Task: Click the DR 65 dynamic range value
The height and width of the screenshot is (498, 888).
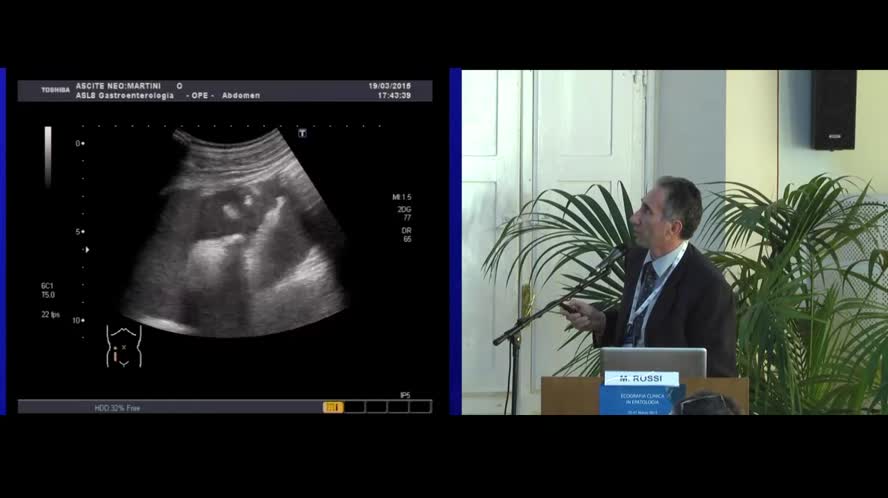Action: coord(407,235)
